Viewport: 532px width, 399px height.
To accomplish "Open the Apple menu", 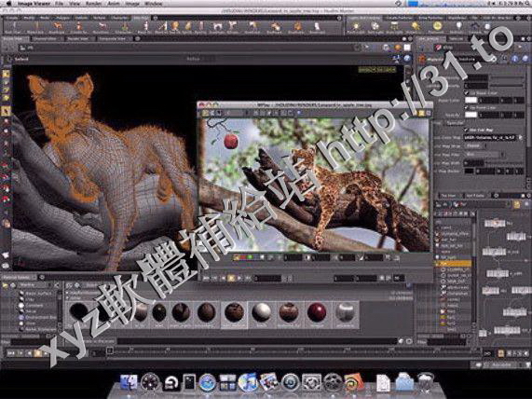I will point(8,3).
